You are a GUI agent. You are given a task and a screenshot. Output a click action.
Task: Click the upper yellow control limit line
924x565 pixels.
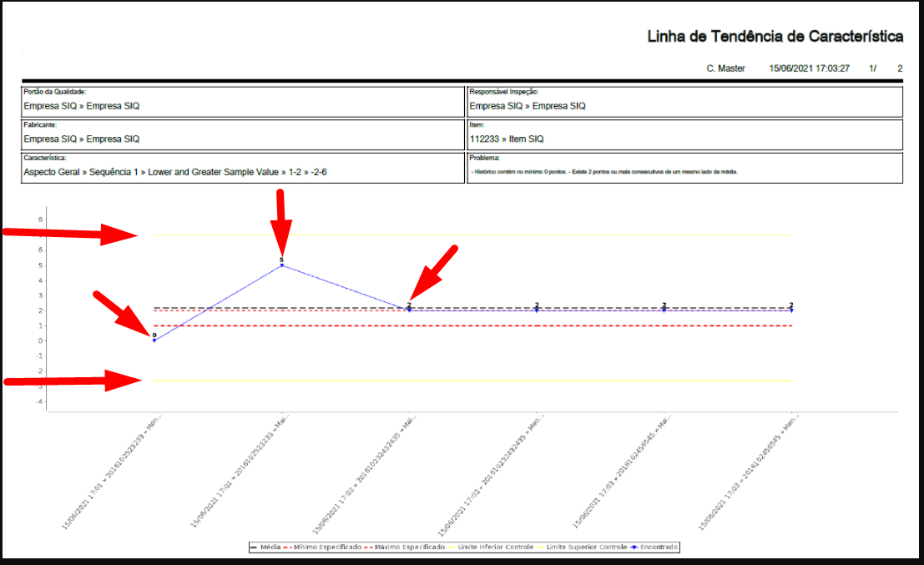tap(472, 235)
